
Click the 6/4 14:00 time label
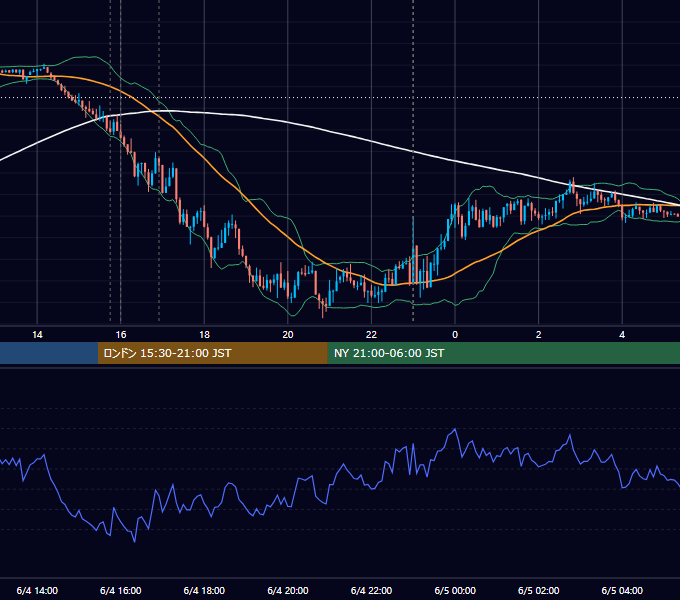coord(37,590)
